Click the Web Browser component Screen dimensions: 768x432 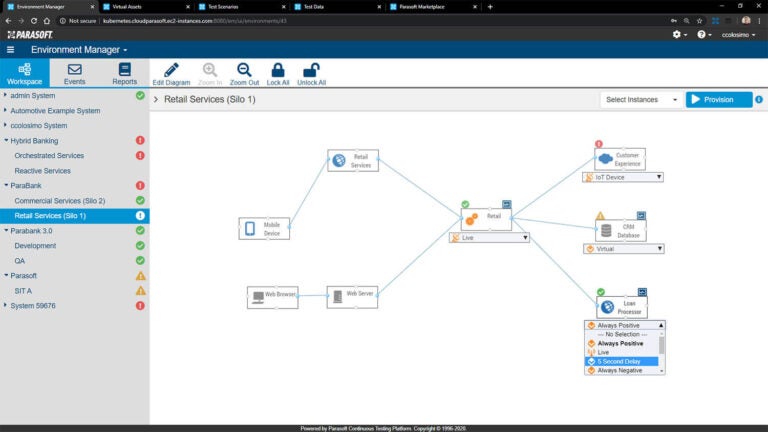click(x=273, y=297)
